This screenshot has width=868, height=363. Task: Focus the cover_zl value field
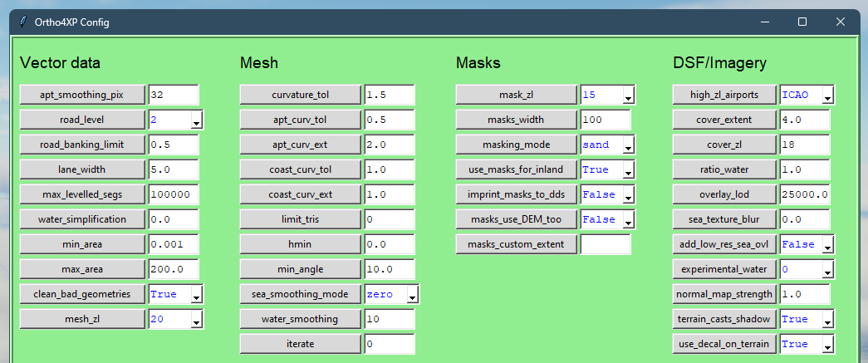pyautogui.click(x=804, y=145)
